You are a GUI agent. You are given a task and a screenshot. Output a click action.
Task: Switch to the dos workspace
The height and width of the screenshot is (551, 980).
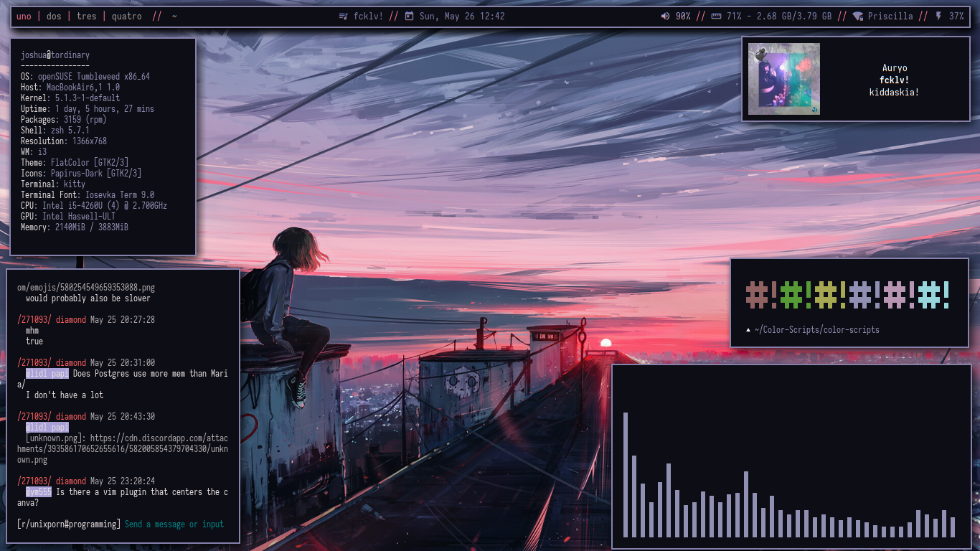click(x=54, y=16)
